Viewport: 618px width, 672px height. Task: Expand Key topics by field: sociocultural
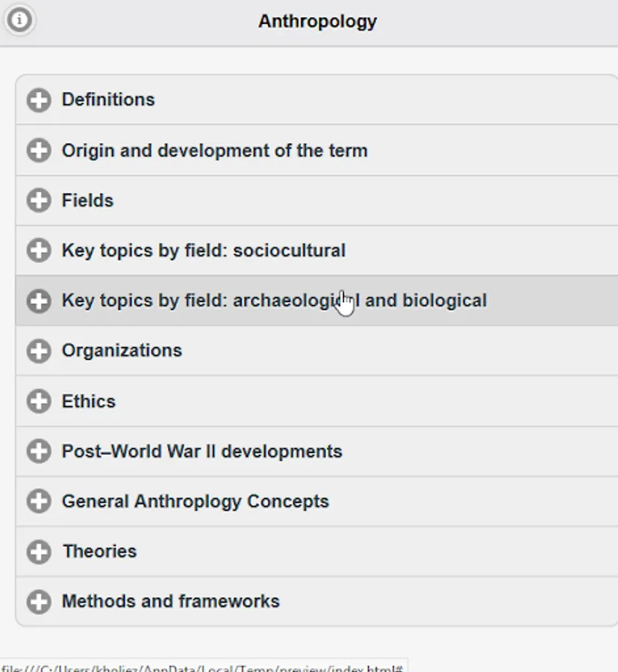point(203,251)
